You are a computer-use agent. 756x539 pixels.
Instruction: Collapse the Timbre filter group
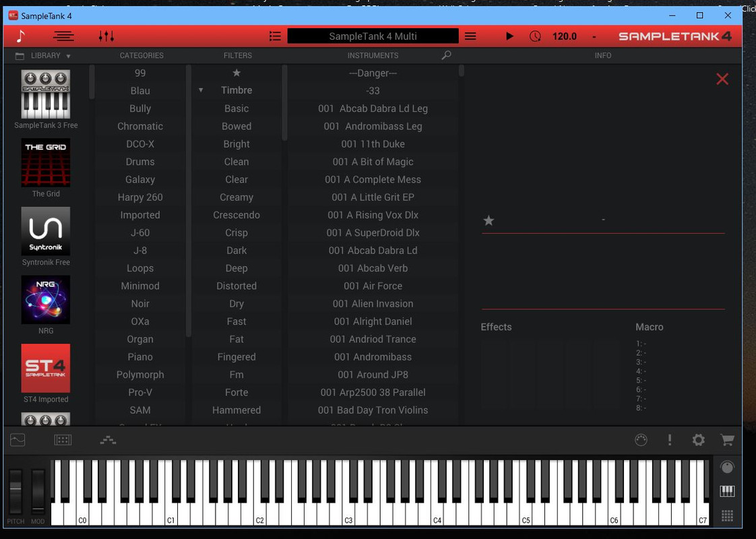[x=201, y=90]
